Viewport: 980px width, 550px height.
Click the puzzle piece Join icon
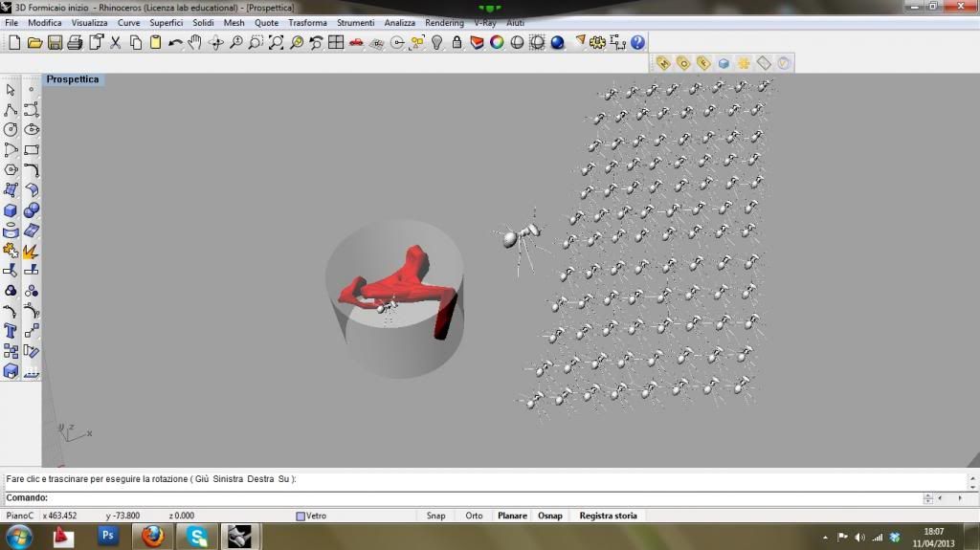[x=11, y=251]
